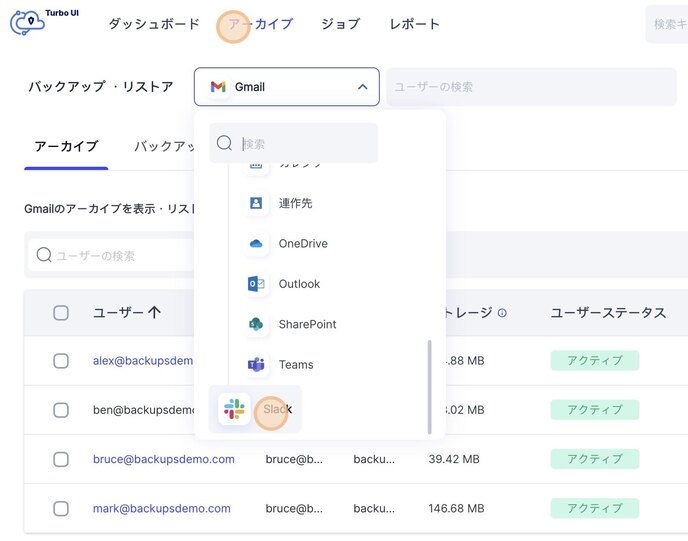Open the アーカイブ top navigation item
688x541 pixels.
(x=261, y=24)
